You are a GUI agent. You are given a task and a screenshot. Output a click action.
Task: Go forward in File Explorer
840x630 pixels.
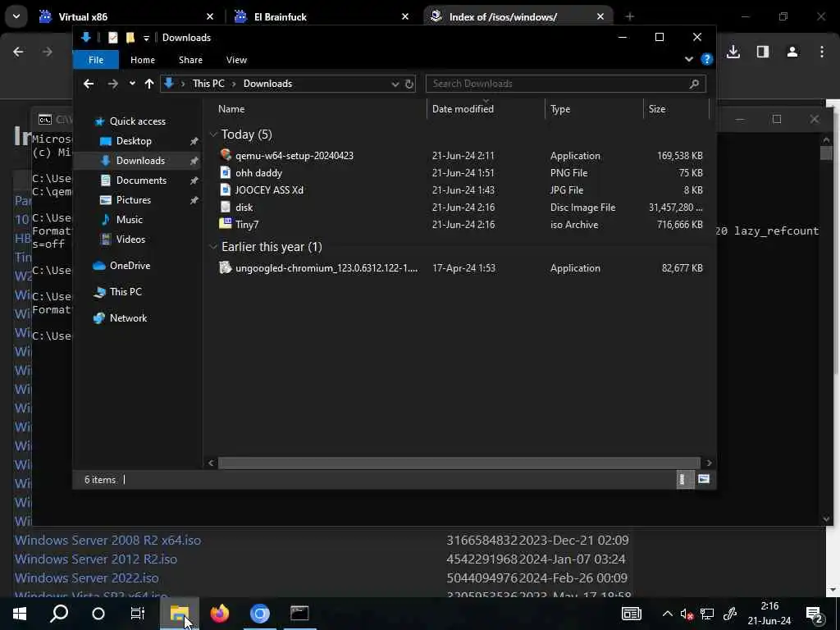112,84
